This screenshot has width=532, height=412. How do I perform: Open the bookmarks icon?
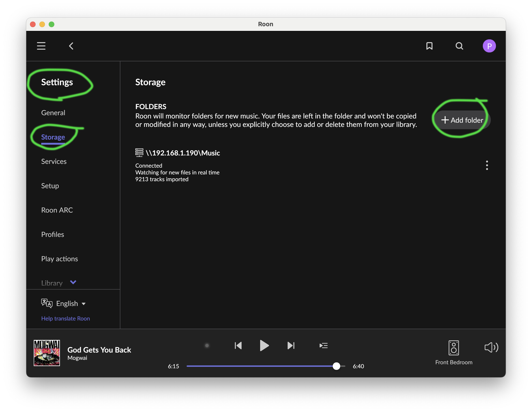tap(429, 46)
